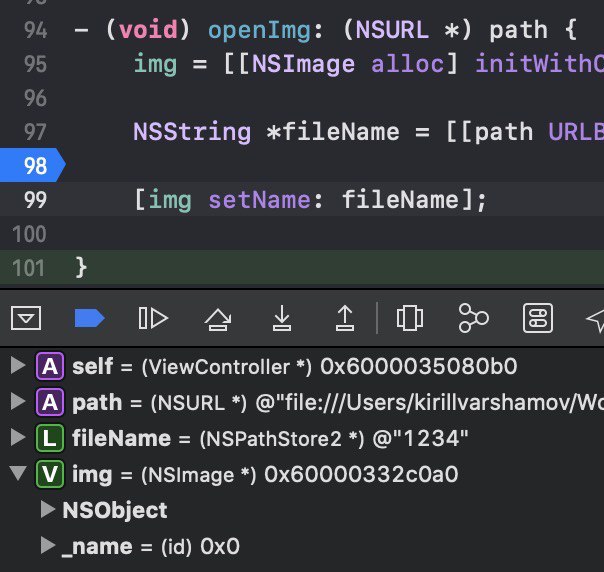The width and height of the screenshot is (604, 572).
Task: Expand the path variable row
Action: pyautogui.click(x=18, y=401)
